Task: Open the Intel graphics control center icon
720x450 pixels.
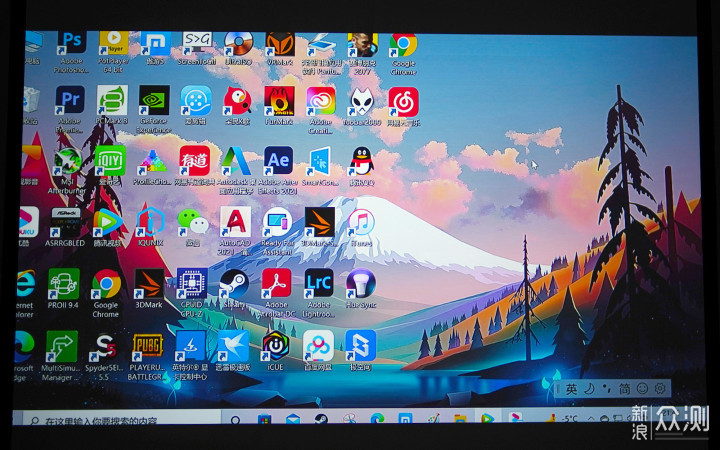Action: (190, 346)
